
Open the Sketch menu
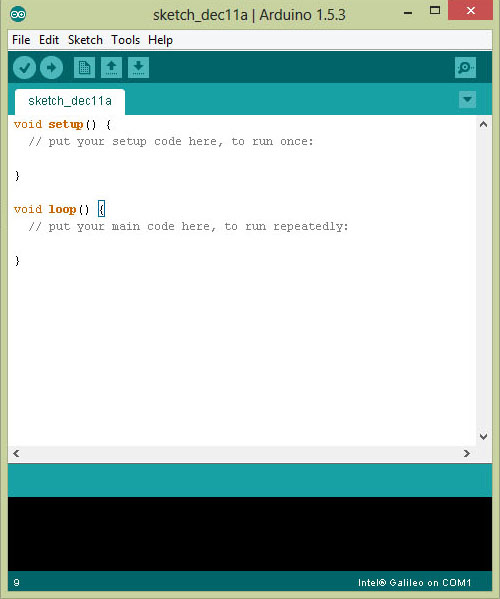(85, 40)
